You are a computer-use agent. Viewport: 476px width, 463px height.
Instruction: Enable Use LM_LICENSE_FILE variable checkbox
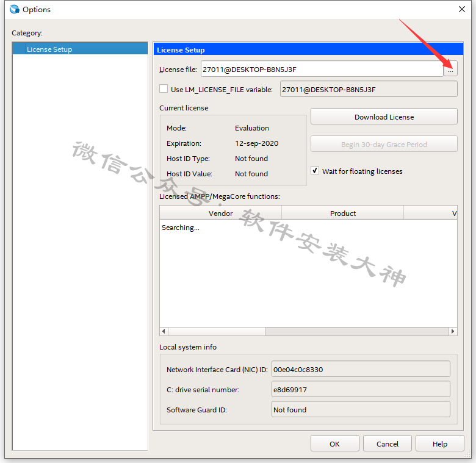pos(164,89)
